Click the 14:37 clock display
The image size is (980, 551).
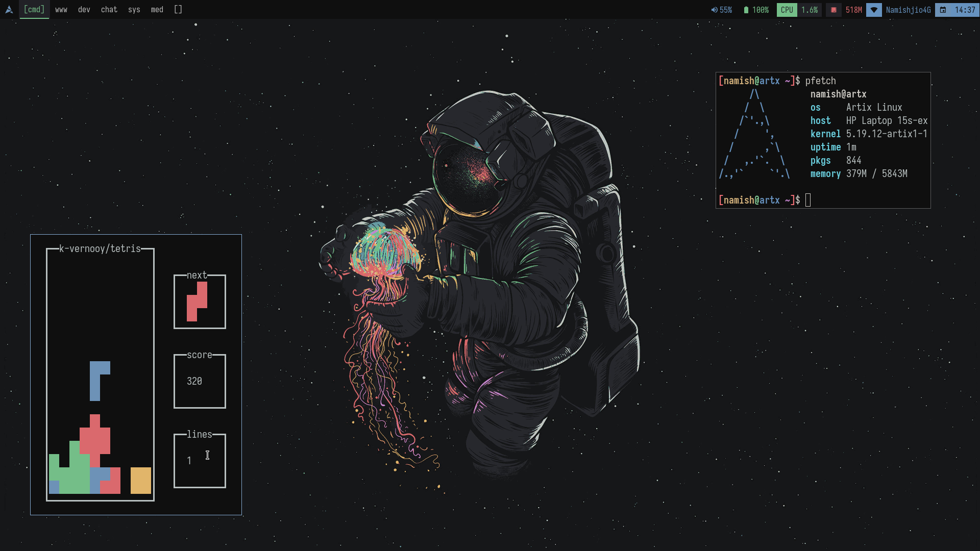point(965,10)
